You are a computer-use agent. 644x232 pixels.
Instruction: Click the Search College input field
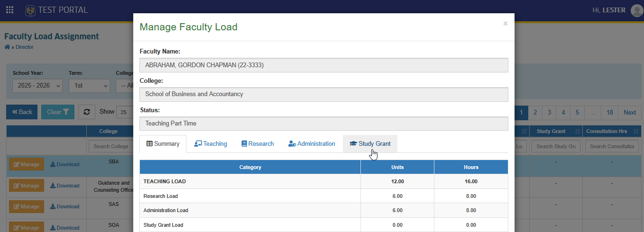tap(111, 146)
